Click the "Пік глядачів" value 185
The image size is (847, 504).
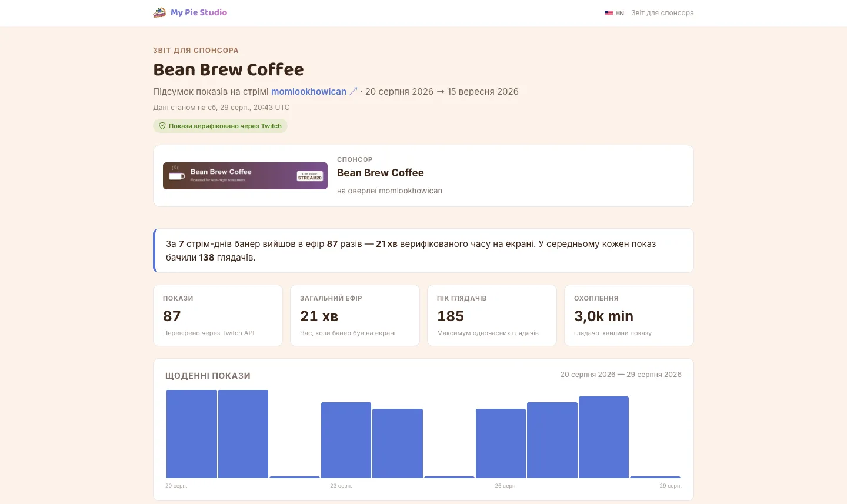(451, 316)
